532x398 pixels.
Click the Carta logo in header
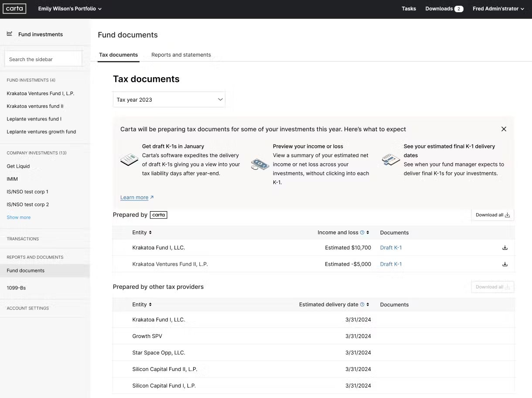(x=14, y=9)
